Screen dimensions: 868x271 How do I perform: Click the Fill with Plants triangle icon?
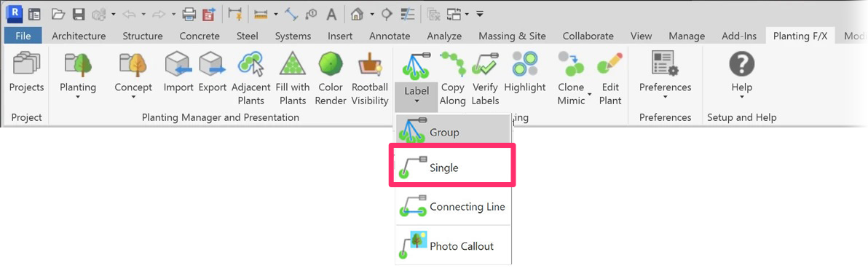292,63
